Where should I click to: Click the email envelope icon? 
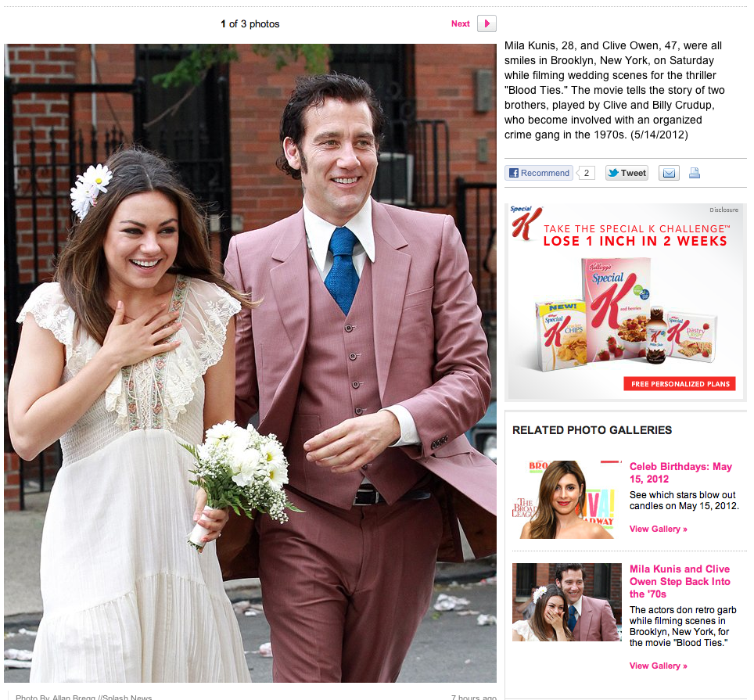click(x=668, y=173)
